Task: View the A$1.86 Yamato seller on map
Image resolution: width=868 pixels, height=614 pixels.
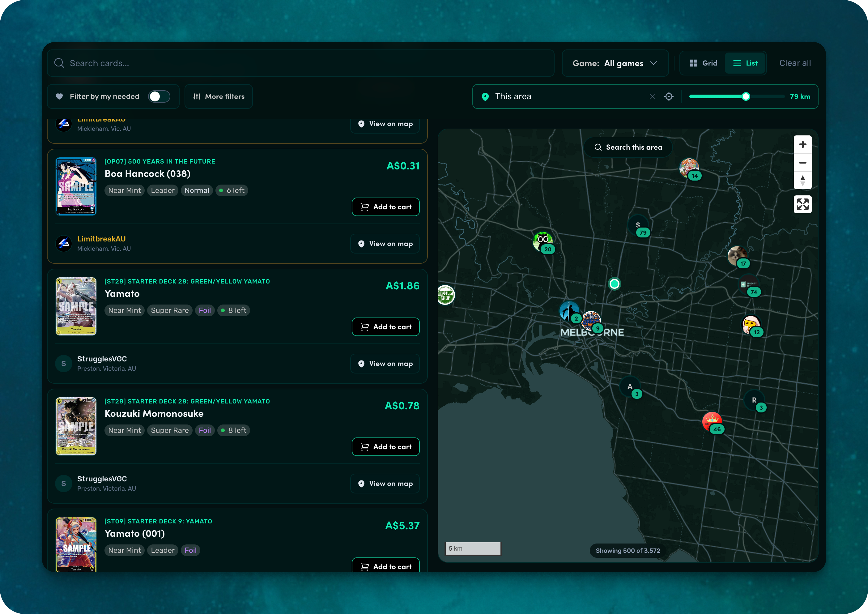Action: (x=385, y=363)
